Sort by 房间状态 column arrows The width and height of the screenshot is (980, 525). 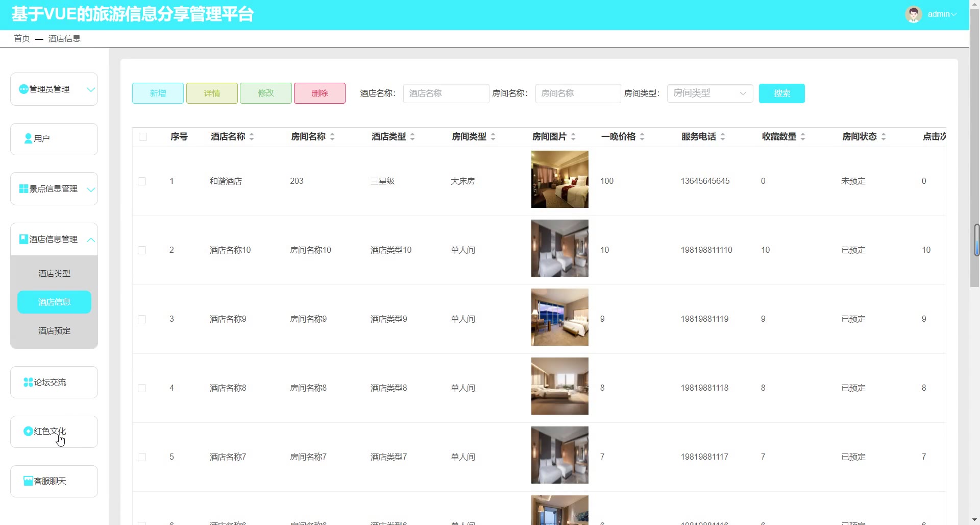[884, 137]
